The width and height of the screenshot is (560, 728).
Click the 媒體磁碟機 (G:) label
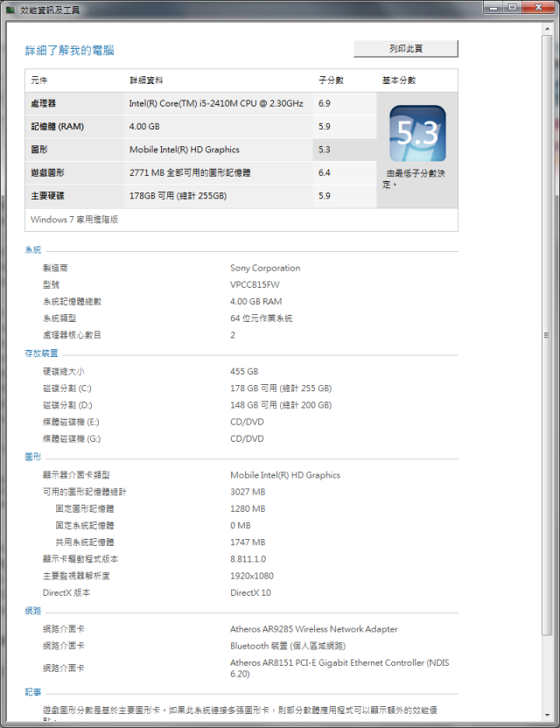pos(72,438)
